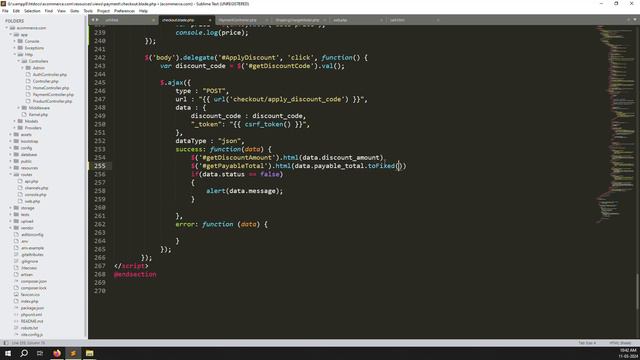The width and height of the screenshot is (640, 360).
Task: Open Firefox from the taskbar
Action: pos(57,353)
